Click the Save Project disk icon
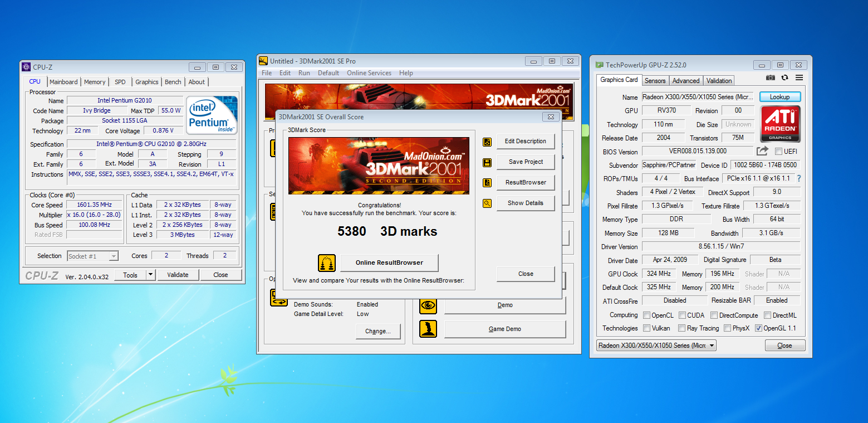The width and height of the screenshot is (868, 423). [487, 162]
